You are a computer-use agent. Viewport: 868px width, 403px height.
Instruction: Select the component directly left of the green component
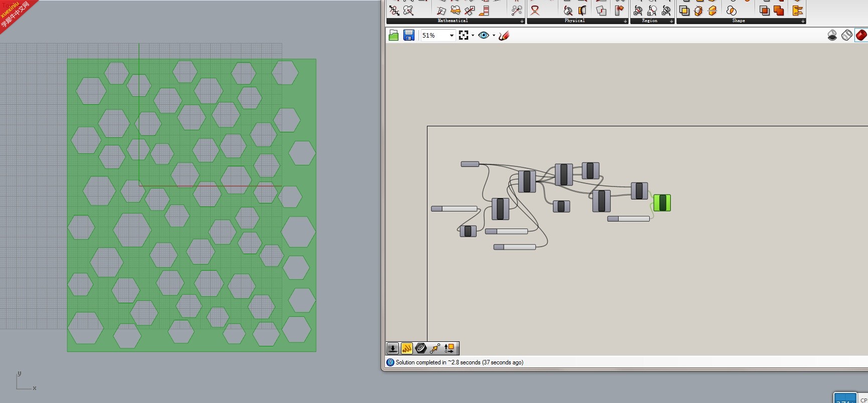[x=639, y=191]
